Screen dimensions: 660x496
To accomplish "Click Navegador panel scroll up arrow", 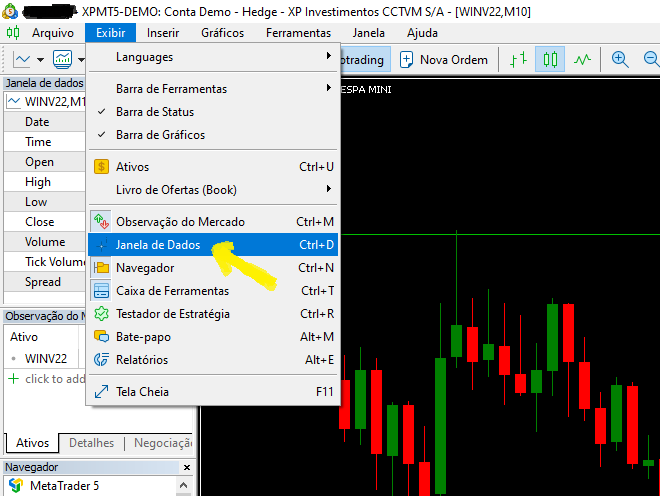I will [184, 485].
